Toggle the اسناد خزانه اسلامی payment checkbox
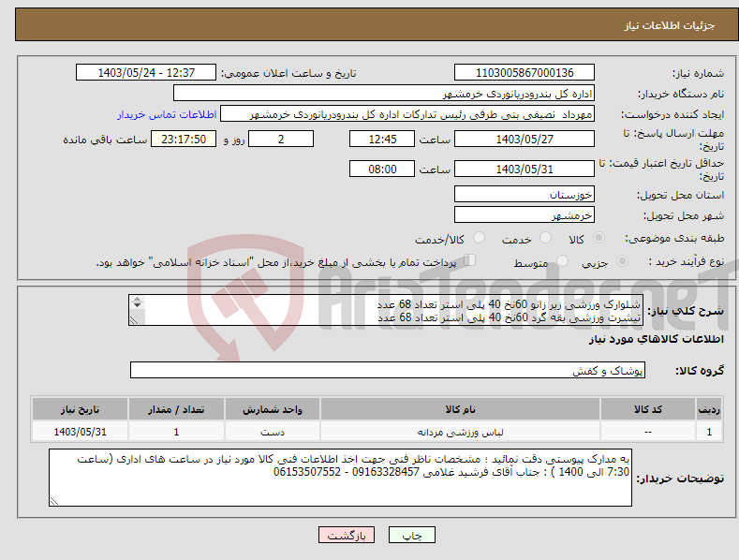This screenshot has height=560, width=739. pyautogui.click(x=469, y=260)
